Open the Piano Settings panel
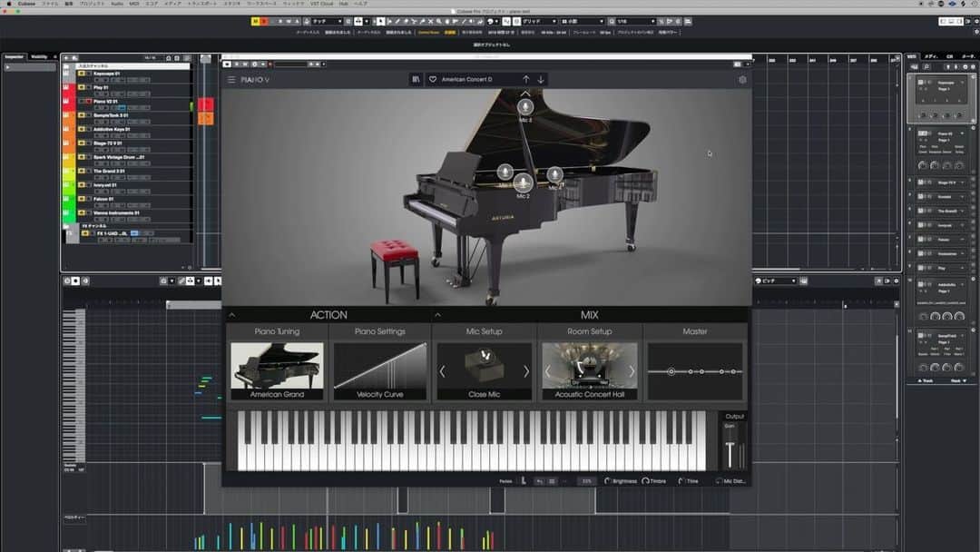The width and height of the screenshot is (980, 552). (380, 331)
